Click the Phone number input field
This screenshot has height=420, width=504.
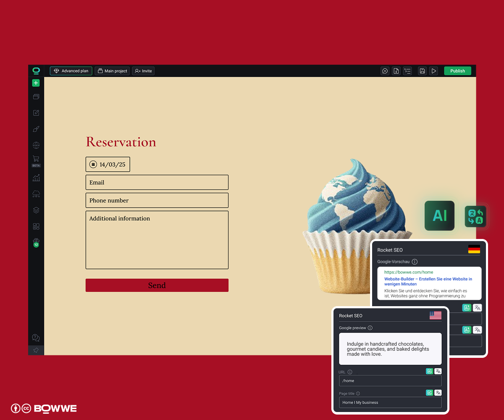(x=157, y=200)
